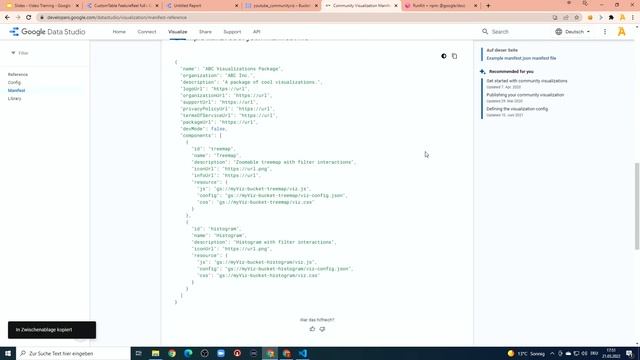Image resolution: width=640 pixels, height=360 pixels.
Task: Open File Explorer from taskbar
Action: click(156, 353)
